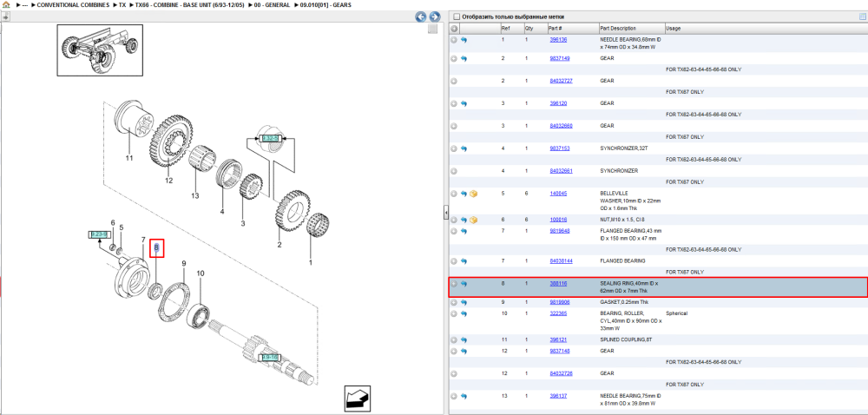Image resolution: width=868 pixels, height=415 pixels.
Task: Click blue arrow icon for part 396137
Action: pos(464,396)
